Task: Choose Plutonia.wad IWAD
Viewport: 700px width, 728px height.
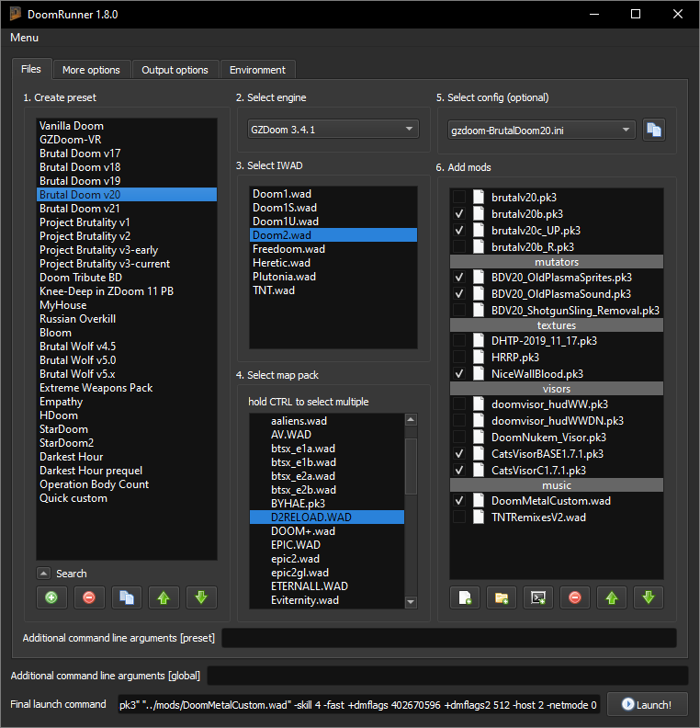Action: tap(333, 277)
